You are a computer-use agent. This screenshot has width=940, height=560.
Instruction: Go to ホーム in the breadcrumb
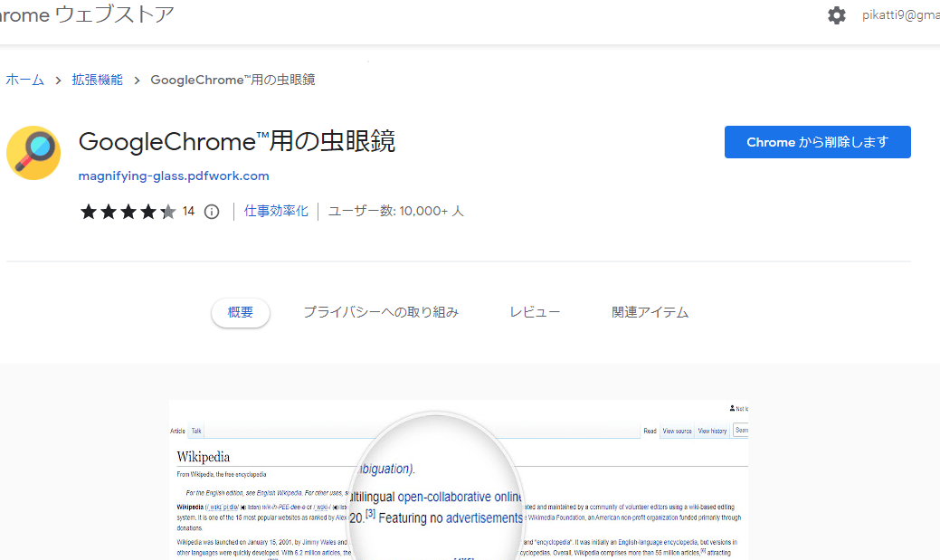(24, 80)
